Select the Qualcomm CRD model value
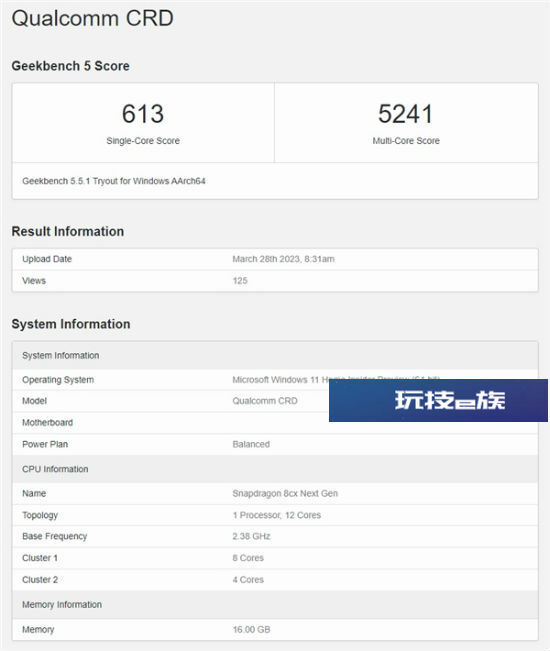Image resolution: width=550 pixels, height=651 pixels. pos(265,401)
